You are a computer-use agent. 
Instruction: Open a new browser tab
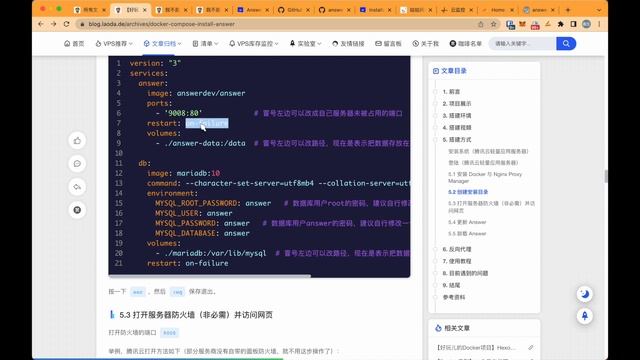[x=567, y=9]
